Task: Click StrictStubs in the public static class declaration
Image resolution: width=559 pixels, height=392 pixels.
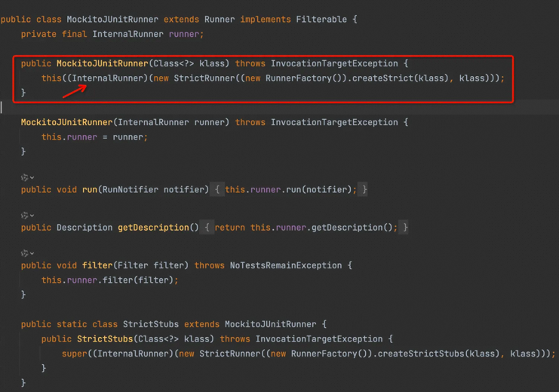Action: (151, 324)
